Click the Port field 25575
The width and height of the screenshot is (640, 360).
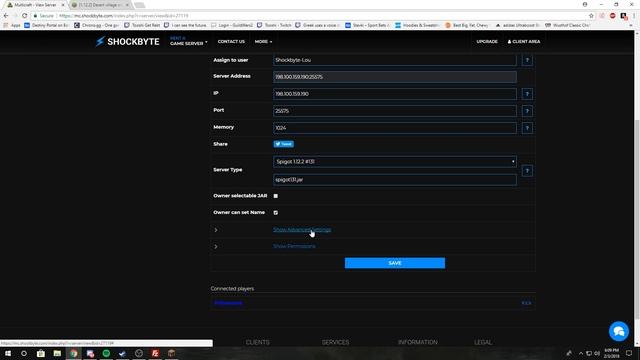click(x=395, y=111)
